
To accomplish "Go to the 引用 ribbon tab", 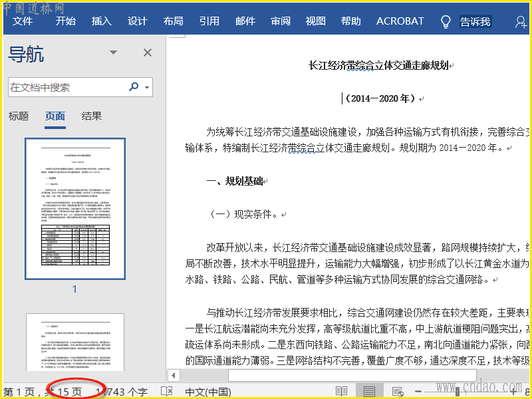I will tap(209, 21).
